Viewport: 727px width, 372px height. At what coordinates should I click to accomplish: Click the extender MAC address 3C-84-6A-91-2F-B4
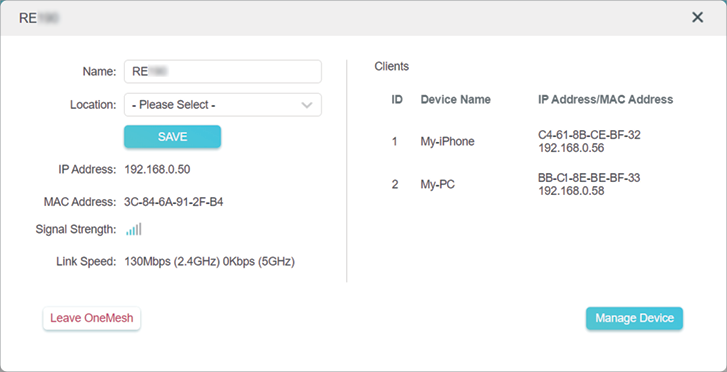click(174, 202)
